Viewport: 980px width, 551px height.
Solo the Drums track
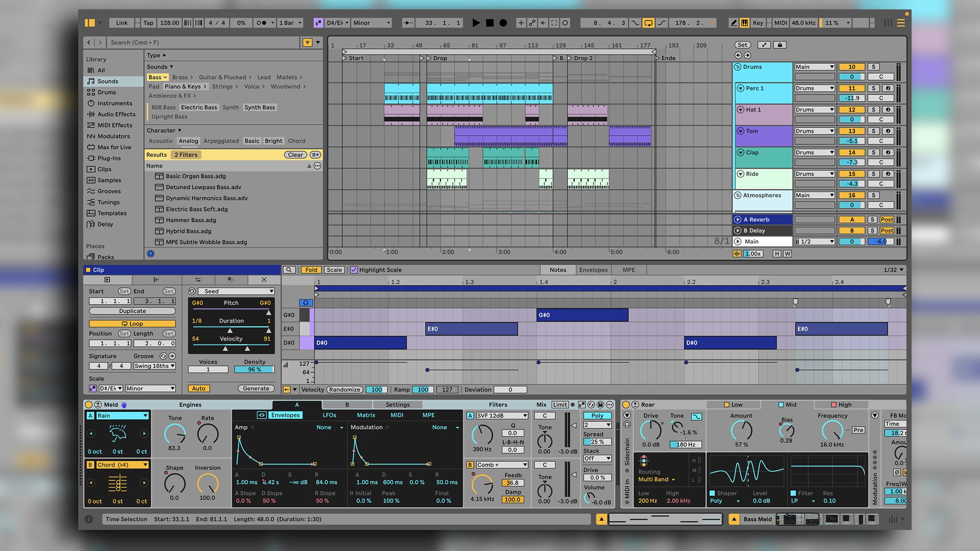[873, 67]
